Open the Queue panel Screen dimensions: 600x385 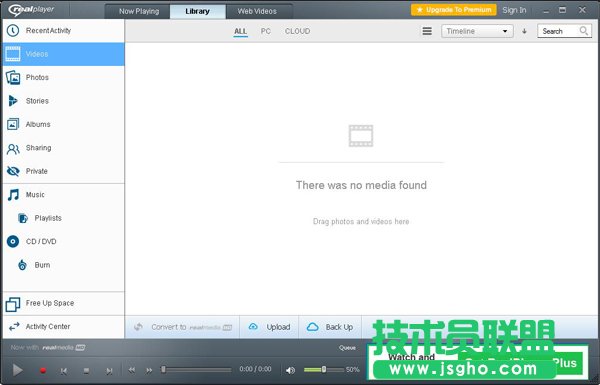347,348
